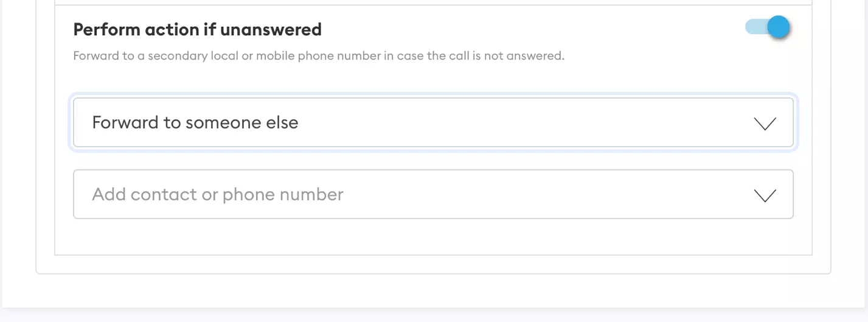
Task: Select the Forward to someone else text
Action: pyautogui.click(x=195, y=122)
